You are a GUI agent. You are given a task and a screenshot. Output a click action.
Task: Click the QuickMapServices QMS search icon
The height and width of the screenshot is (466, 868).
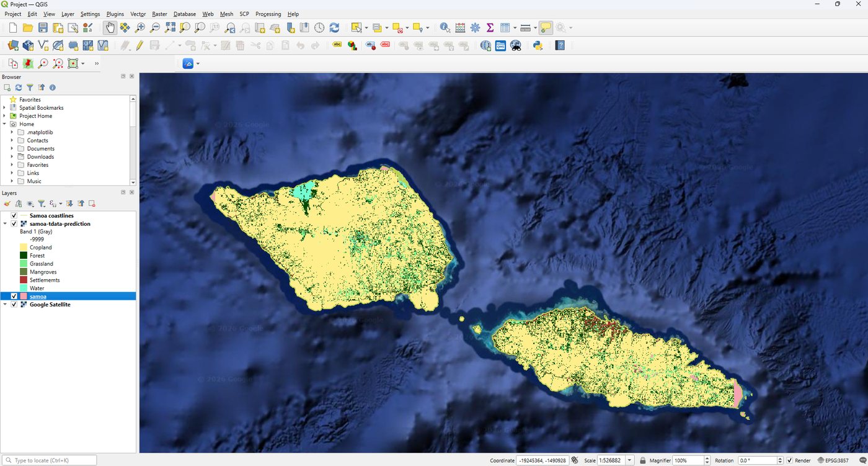point(500,45)
